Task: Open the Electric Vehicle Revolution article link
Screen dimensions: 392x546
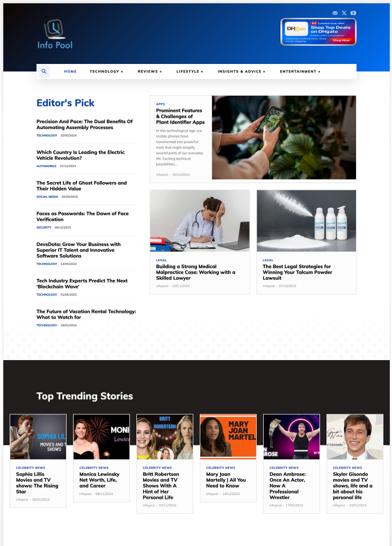Action: (x=81, y=155)
